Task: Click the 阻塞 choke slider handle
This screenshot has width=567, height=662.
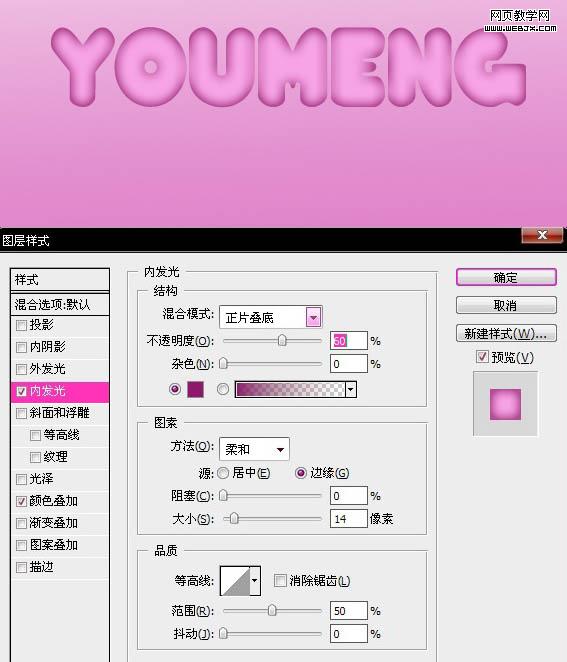Action: click(223, 496)
